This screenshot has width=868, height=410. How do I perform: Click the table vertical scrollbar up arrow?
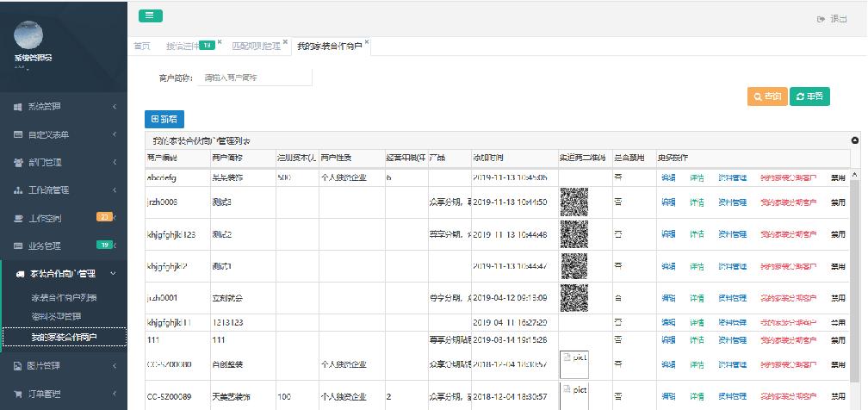click(855, 175)
